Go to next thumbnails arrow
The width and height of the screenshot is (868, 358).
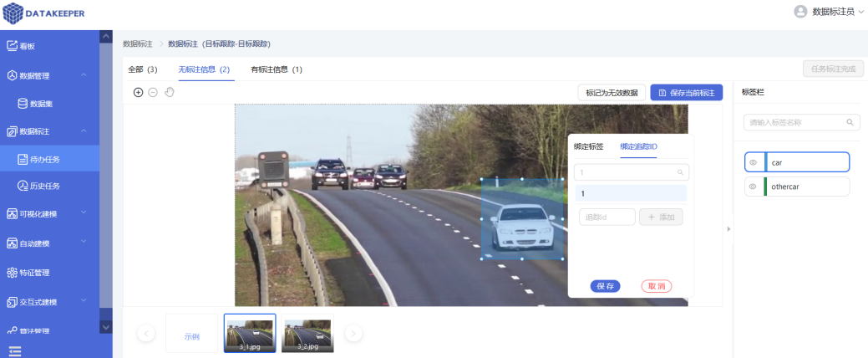[353, 333]
